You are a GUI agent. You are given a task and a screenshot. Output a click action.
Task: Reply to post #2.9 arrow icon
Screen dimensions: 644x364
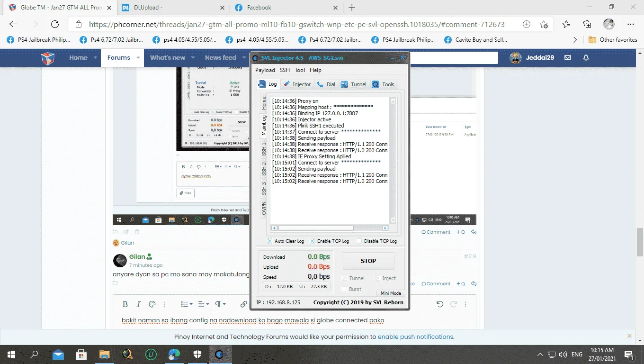point(474,283)
